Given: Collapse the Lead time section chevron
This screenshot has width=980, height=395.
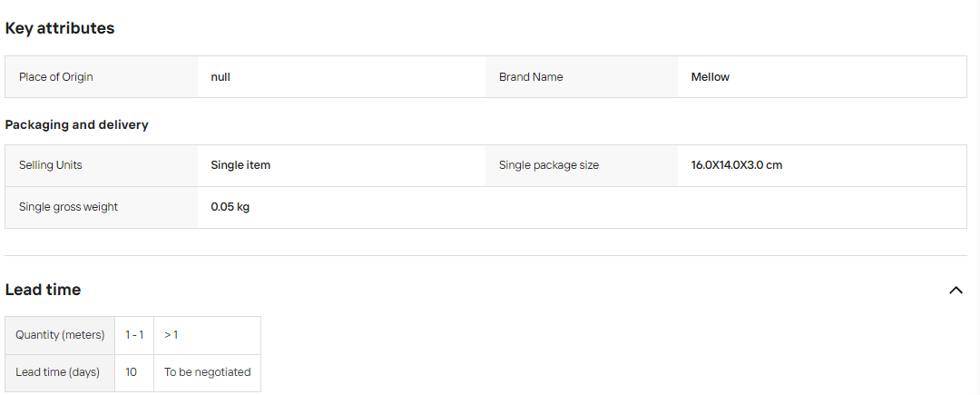Looking at the screenshot, I should pyautogui.click(x=955, y=290).
